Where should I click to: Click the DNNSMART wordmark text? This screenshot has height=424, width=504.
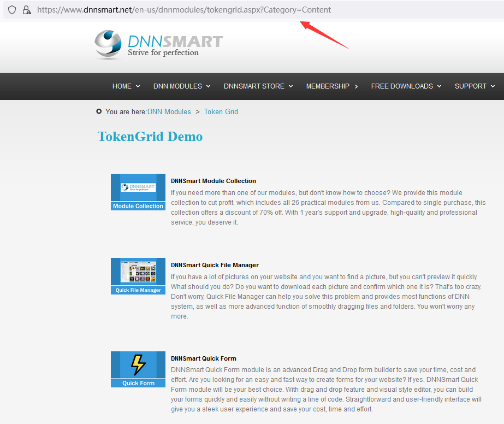click(x=175, y=41)
